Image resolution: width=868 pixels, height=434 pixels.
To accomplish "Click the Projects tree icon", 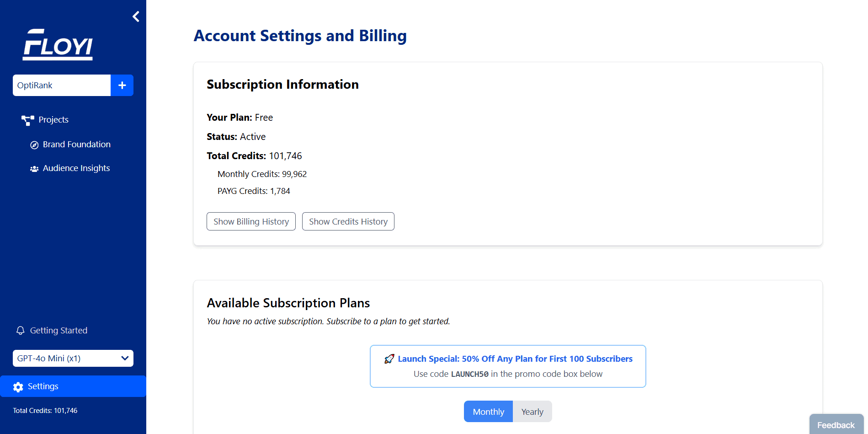I will click(x=27, y=120).
